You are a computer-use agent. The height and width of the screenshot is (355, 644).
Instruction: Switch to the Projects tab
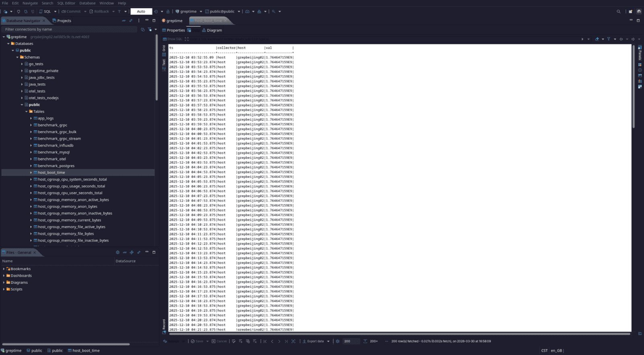[62, 21]
